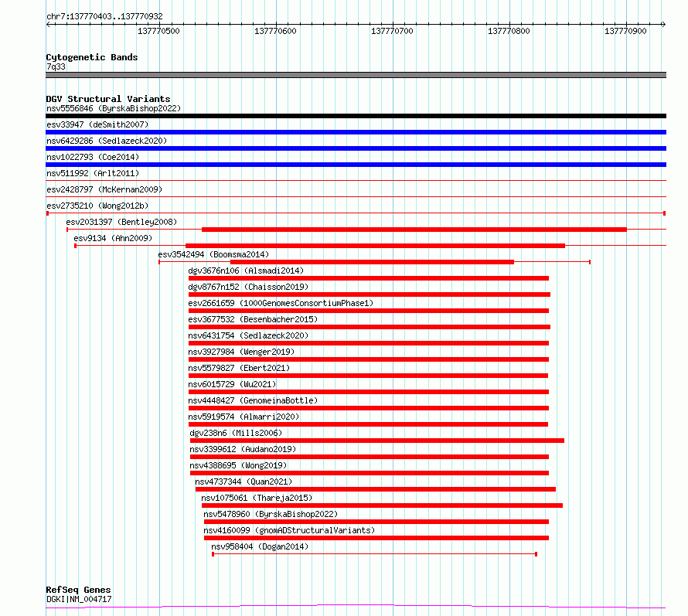Open dgv3676n106 (Alsmadi2014) label
Image resolution: width=688 pixels, height=616 pixels.
coord(246,271)
